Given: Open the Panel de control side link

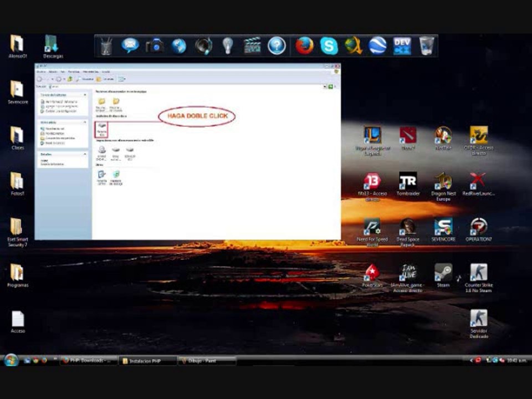Looking at the screenshot, I should tap(52, 143).
